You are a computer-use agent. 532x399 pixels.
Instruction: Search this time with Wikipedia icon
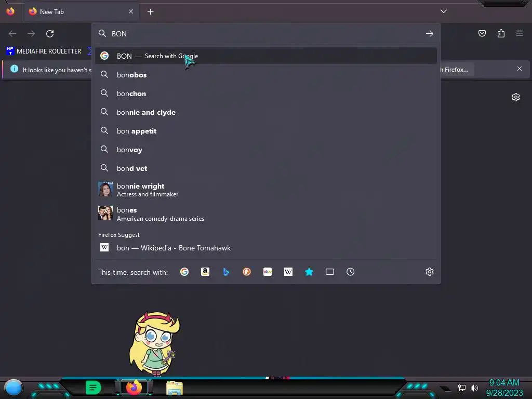(x=288, y=272)
